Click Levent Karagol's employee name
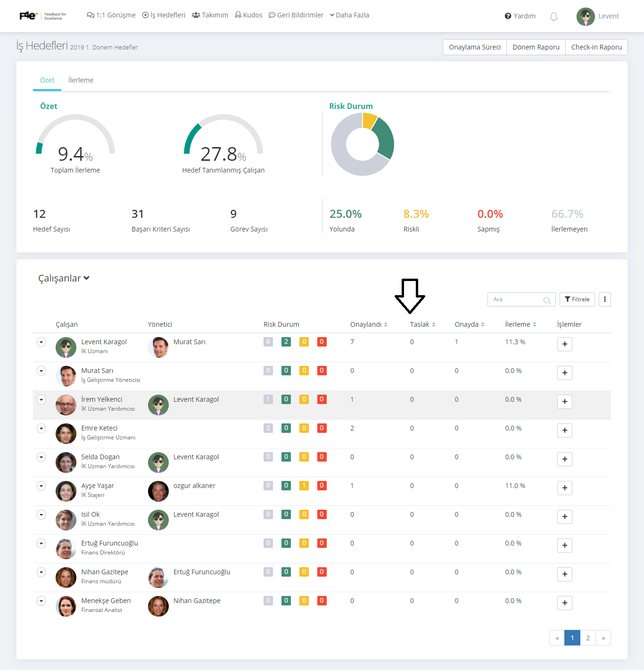 [x=104, y=342]
